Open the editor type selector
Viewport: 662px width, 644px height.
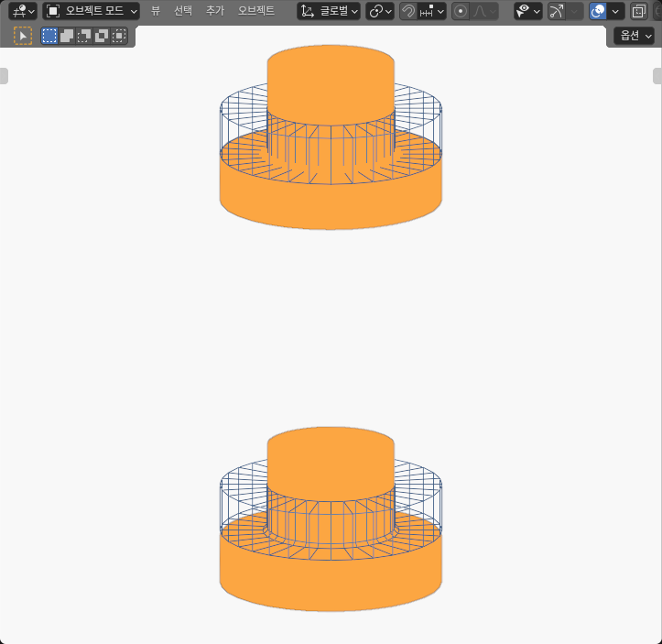click(x=23, y=11)
